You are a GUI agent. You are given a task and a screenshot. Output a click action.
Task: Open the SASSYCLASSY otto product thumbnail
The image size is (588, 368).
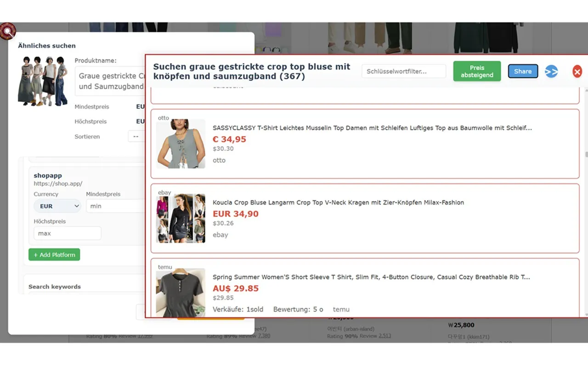(x=181, y=144)
